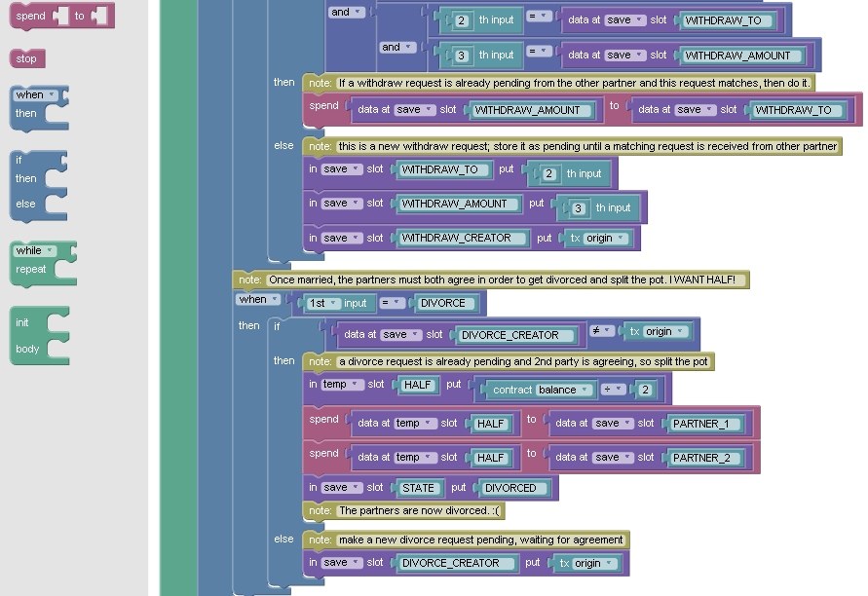The width and height of the screenshot is (868, 596).
Task: Open the topmost 'and' operator dropdown
Action: tap(346, 13)
